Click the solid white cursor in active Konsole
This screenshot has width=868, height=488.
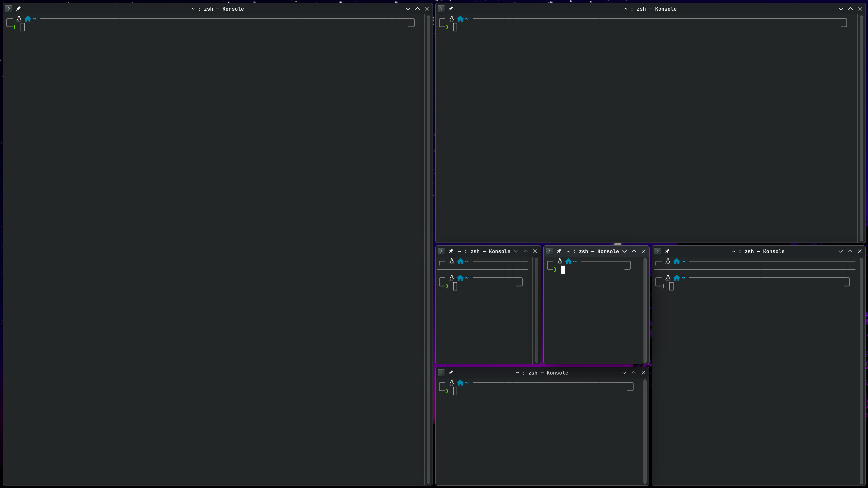pos(563,270)
